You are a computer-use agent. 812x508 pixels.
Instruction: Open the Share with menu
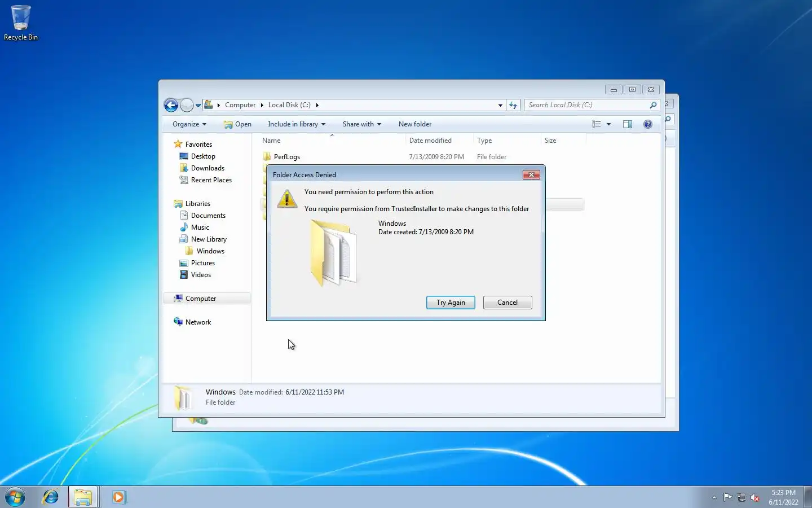pyautogui.click(x=362, y=124)
